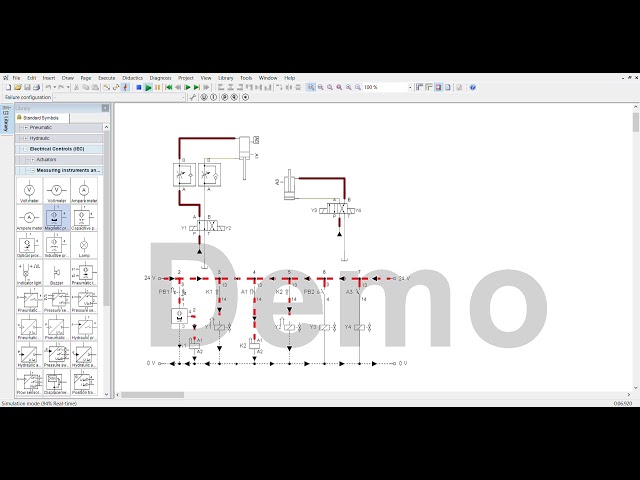
Task: Click the green single-step play icon
Action: pyautogui.click(x=187, y=87)
